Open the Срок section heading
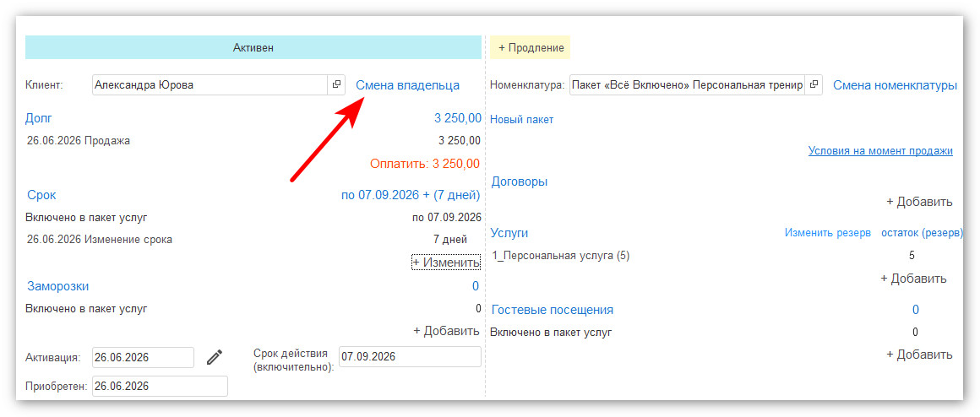Image resolution: width=980 pixels, height=417 pixels. coord(42,195)
